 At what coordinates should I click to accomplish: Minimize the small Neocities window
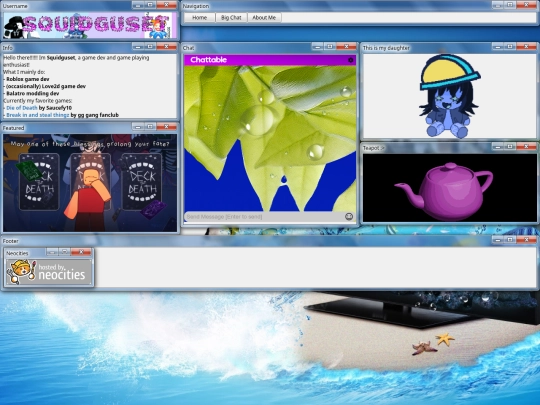[52, 252]
